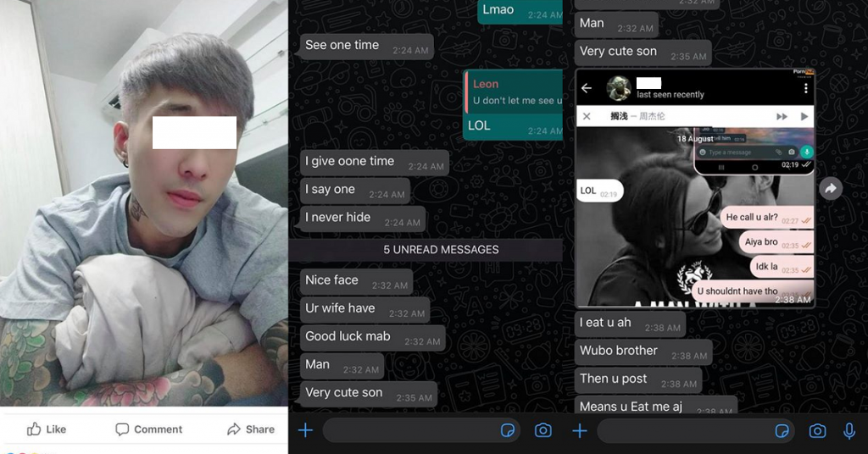This screenshot has height=454, width=868.
Task: Tap the microphone voice message icon
Action: click(x=849, y=430)
